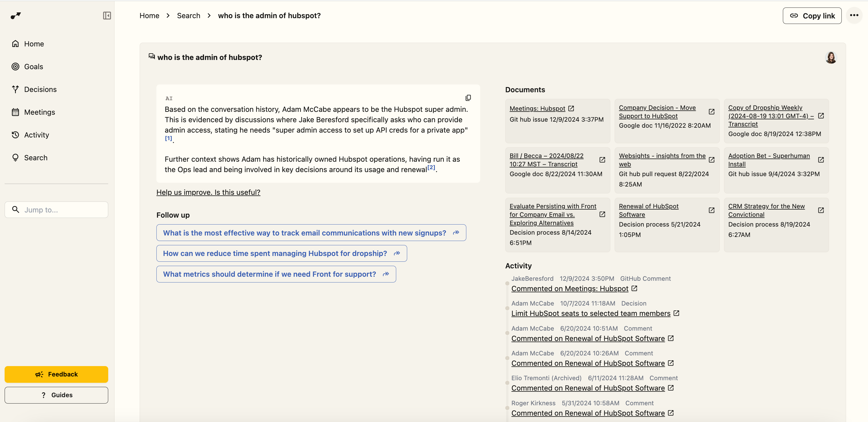Screen dimensions: 868x422
Task: Open Copy of Dropship Weekly Transcript document
Action: [x=771, y=116]
